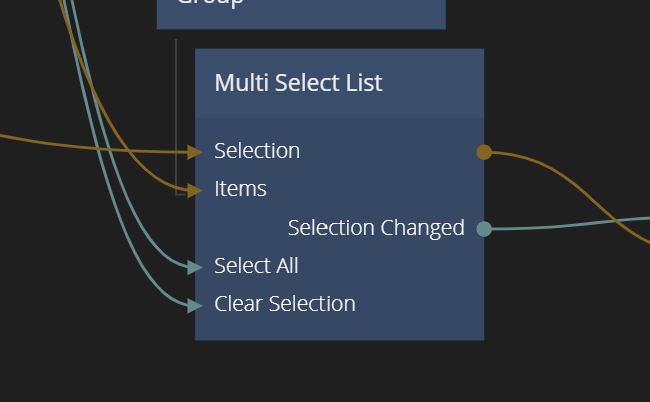650x402 pixels.
Task: Click empty canvas below the node
Action: tap(330, 375)
